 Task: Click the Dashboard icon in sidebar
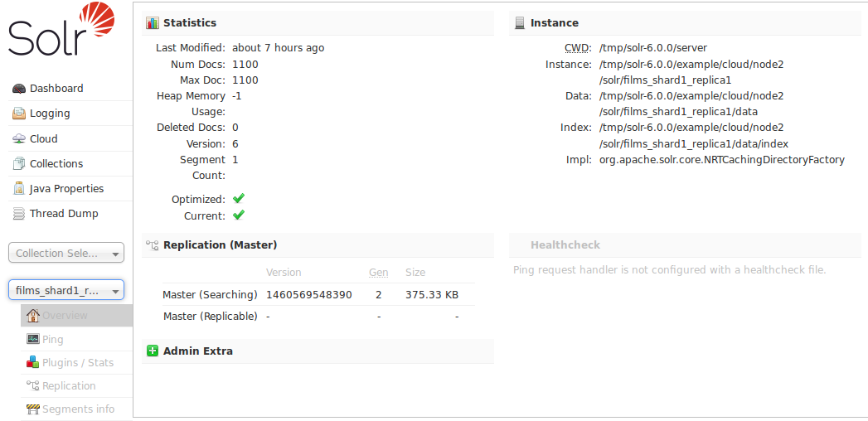pos(19,89)
